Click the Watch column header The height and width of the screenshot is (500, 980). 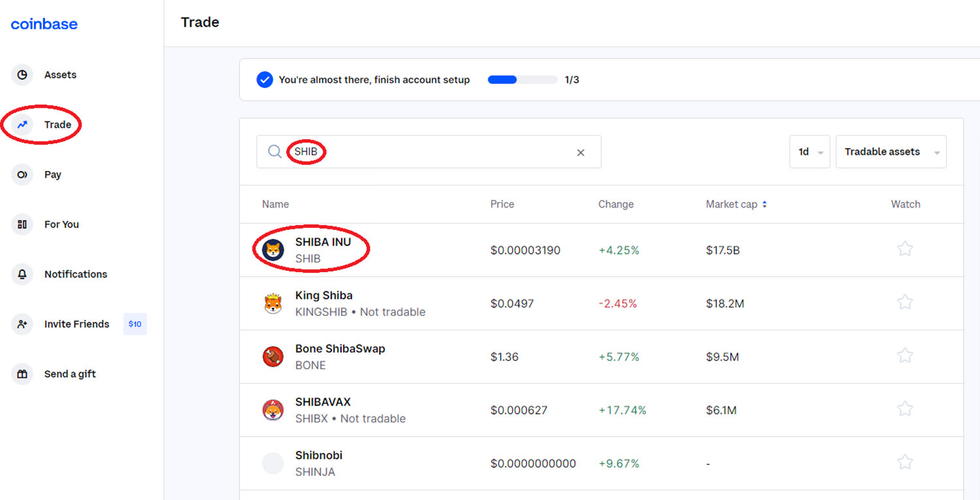click(906, 204)
